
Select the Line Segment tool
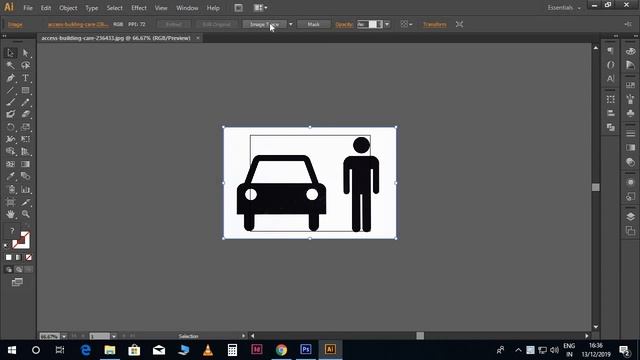point(11,90)
